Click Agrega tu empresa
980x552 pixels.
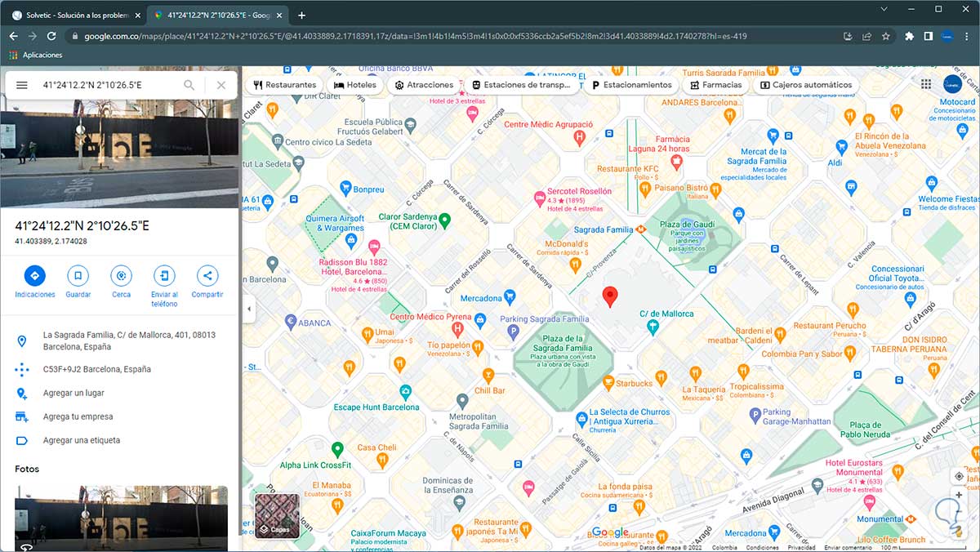pos(120,416)
